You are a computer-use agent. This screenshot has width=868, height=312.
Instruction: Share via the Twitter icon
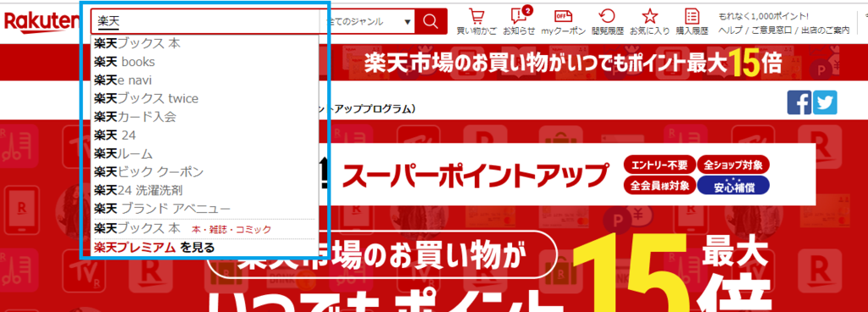tap(825, 103)
